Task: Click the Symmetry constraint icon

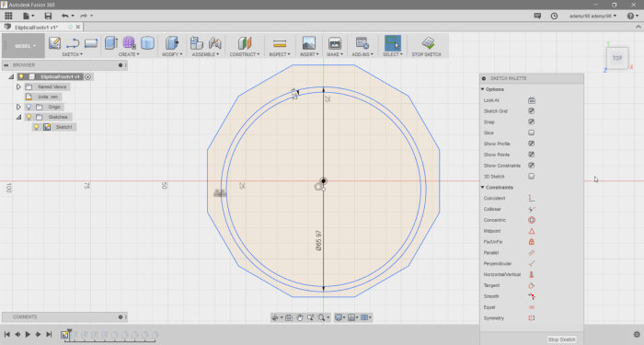Action: [x=532, y=318]
